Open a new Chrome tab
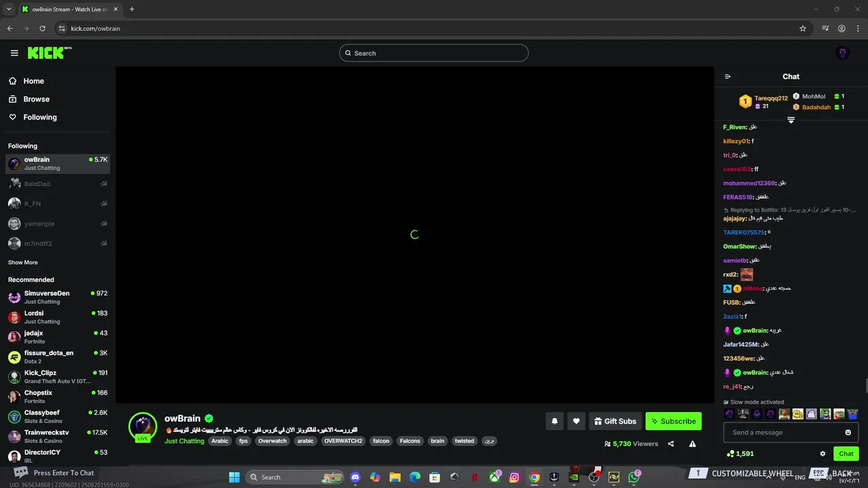The image size is (868, 488). coord(132,9)
